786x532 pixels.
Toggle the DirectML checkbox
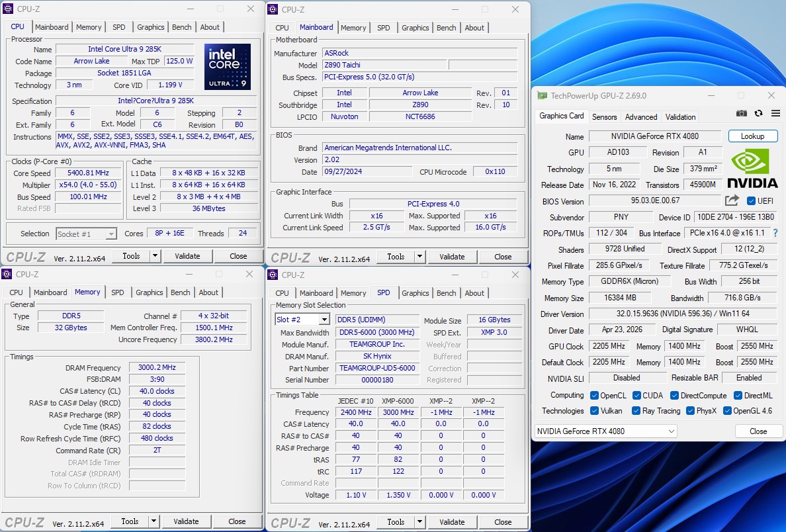(738, 395)
